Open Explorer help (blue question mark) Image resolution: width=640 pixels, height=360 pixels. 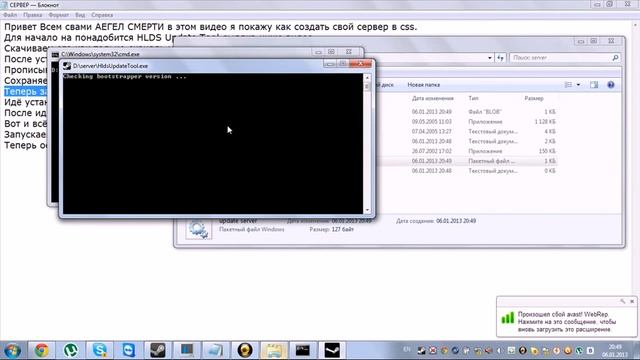[x=611, y=84]
